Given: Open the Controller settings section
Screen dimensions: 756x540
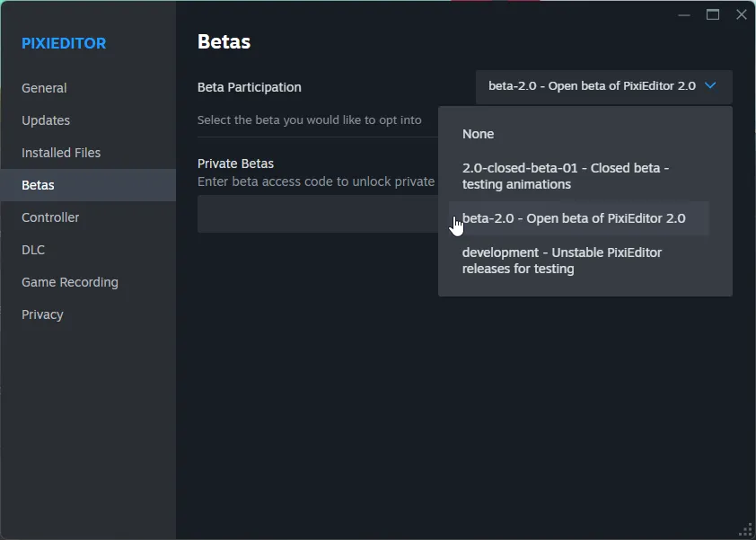Looking at the screenshot, I should point(50,217).
